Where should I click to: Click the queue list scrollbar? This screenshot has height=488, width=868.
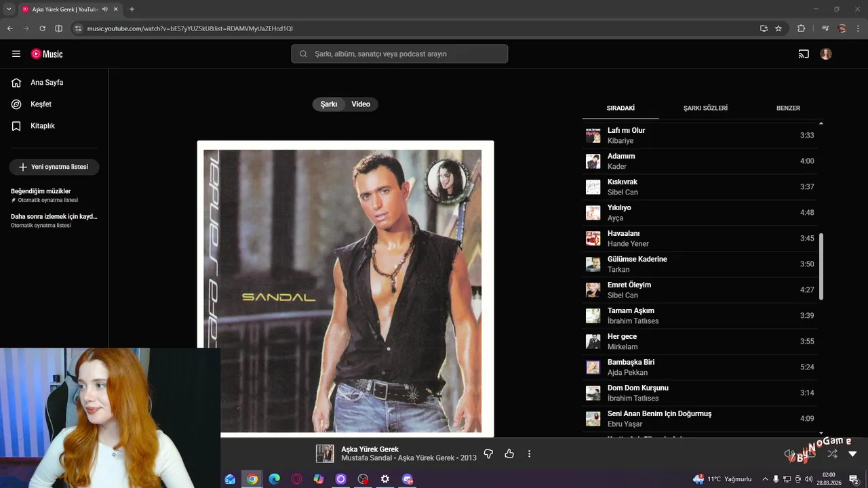coord(821,267)
